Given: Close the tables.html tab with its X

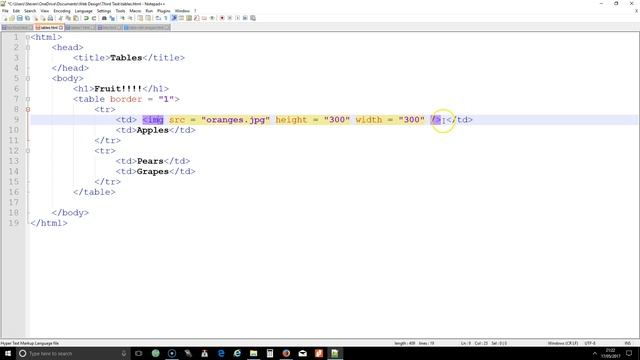Looking at the screenshot, I should [61, 28].
